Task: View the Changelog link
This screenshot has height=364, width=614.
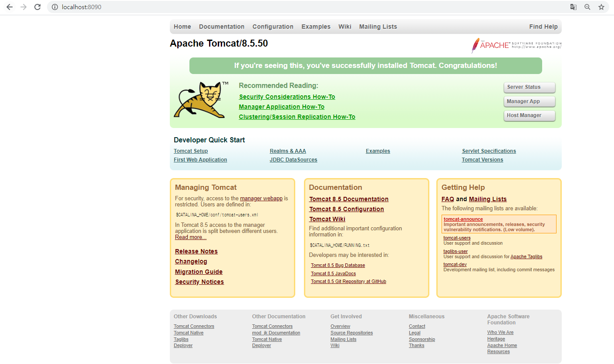Action: click(x=191, y=261)
